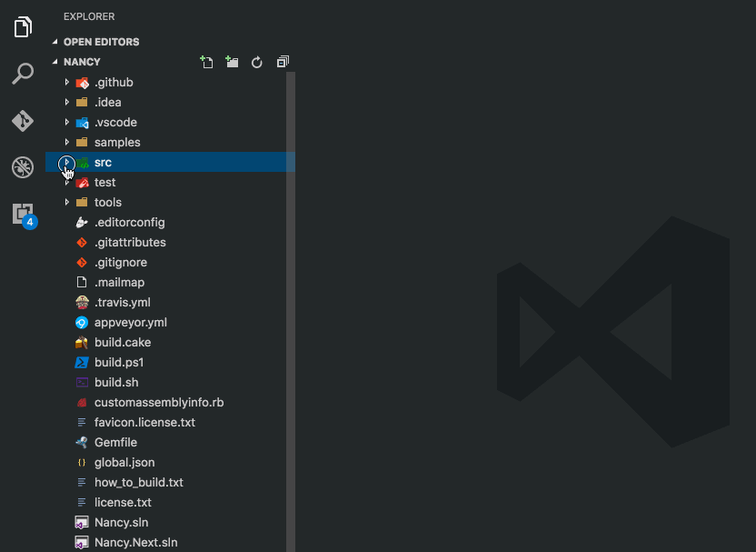Open the Source Control view

(23, 121)
